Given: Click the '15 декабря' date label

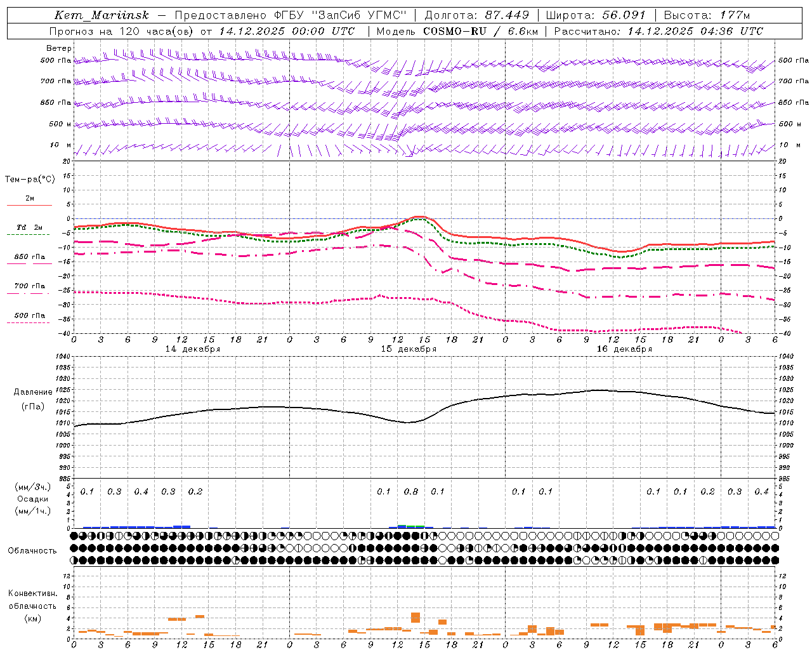Looking at the screenshot, I should pos(409,348).
